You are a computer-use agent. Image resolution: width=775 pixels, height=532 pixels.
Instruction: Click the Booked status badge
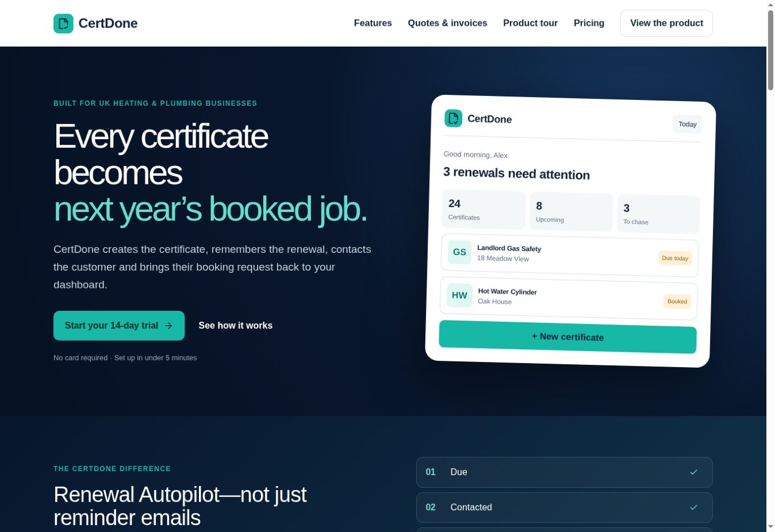pos(677,302)
